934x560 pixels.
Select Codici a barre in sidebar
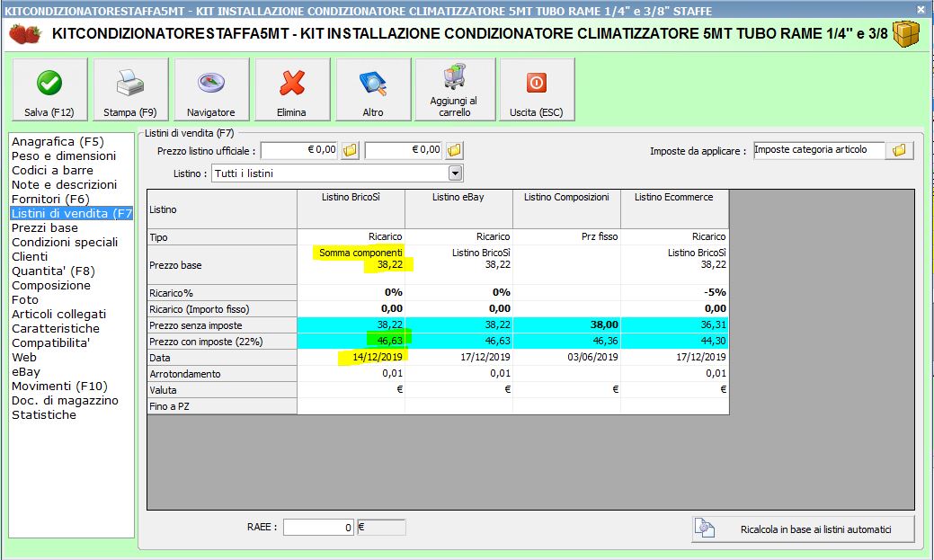[52, 171]
